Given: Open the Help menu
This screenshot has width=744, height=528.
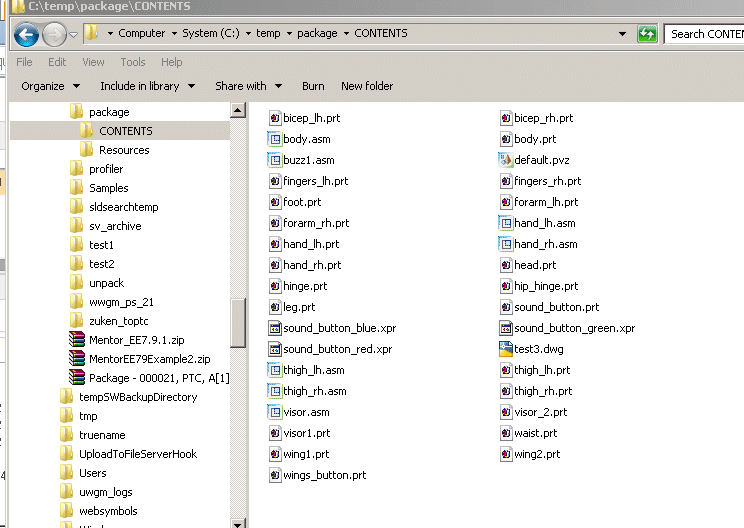Looking at the screenshot, I should pos(171,62).
